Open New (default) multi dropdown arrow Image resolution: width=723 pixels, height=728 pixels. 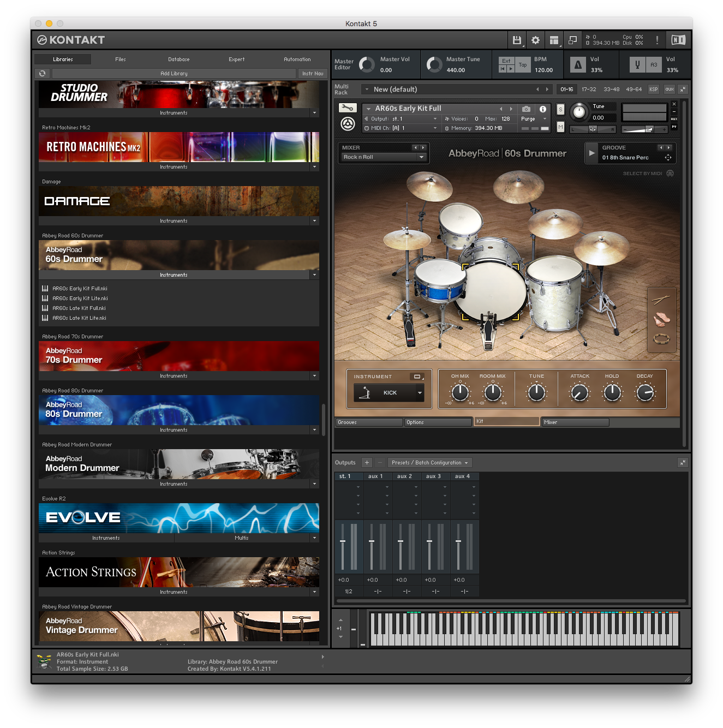(x=367, y=89)
